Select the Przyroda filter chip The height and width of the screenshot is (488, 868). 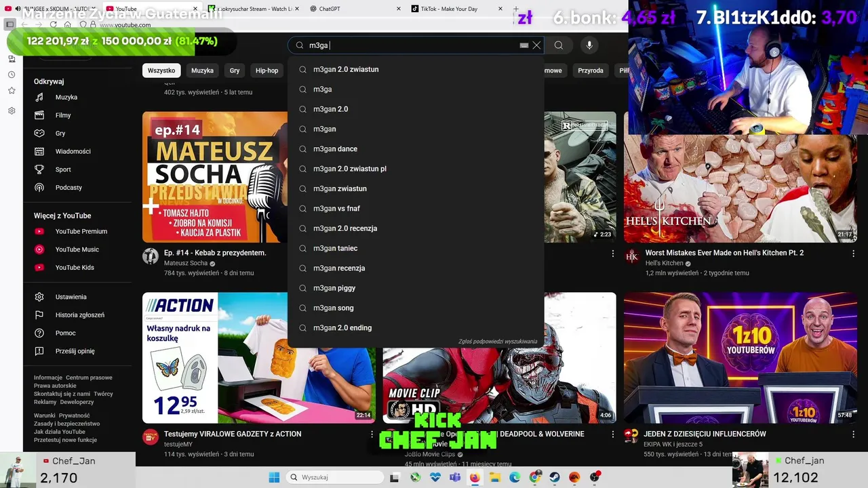(x=591, y=70)
